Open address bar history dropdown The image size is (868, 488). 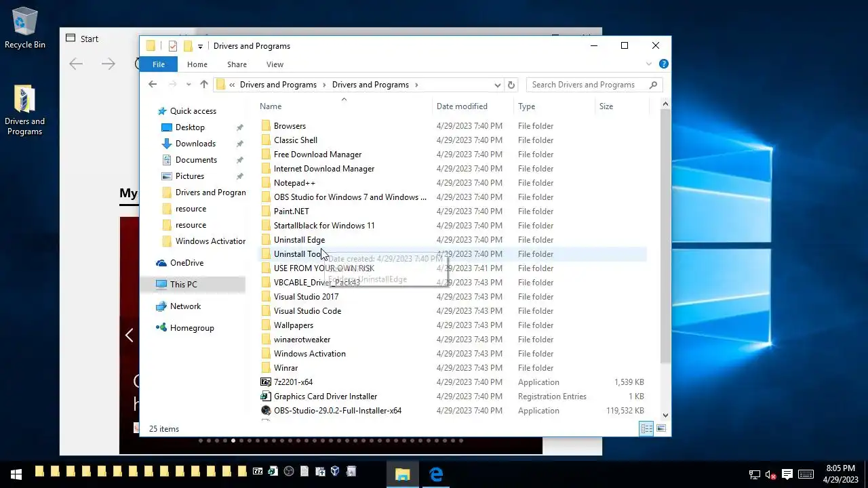coord(497,85)
